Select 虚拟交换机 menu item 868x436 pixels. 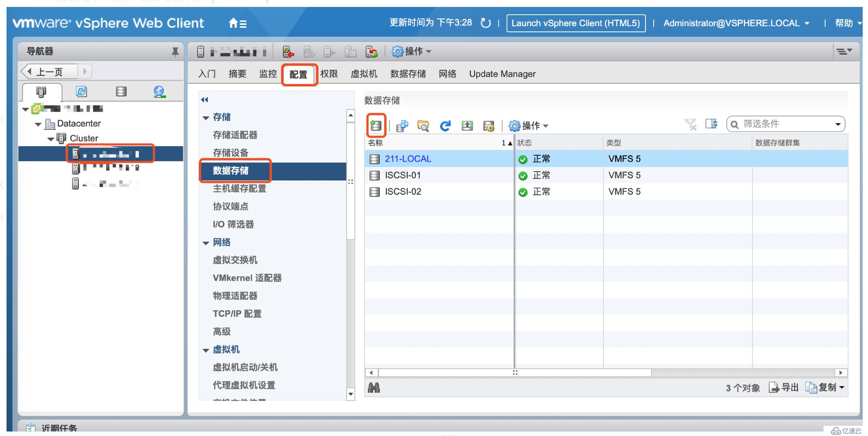coord(235,260)
